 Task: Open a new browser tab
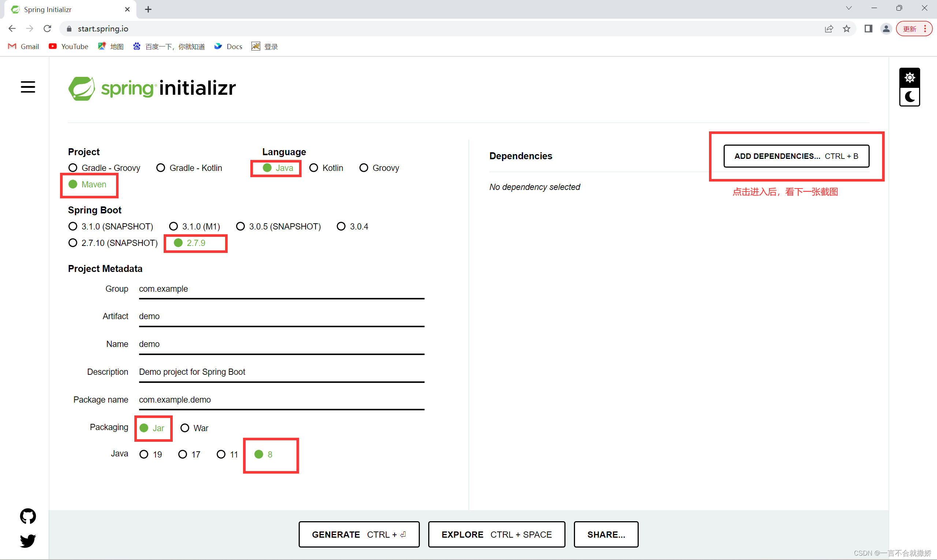click(148, 10)
